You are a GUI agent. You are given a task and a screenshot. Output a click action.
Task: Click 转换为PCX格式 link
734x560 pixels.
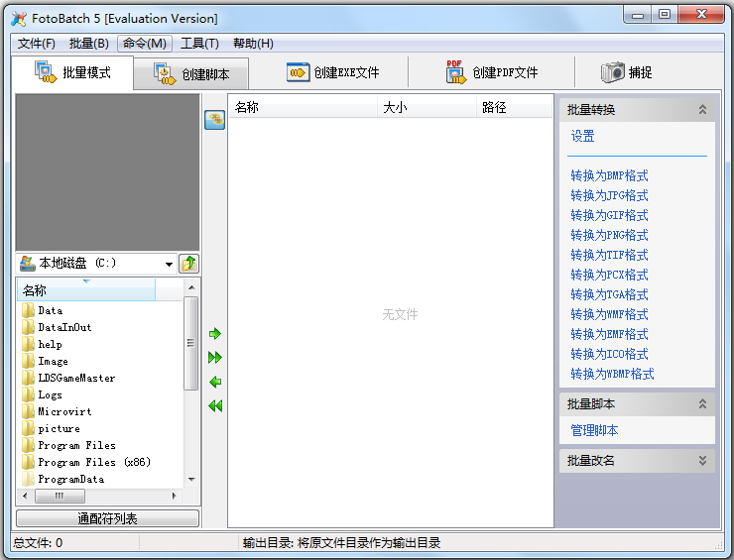pos(609,275)
